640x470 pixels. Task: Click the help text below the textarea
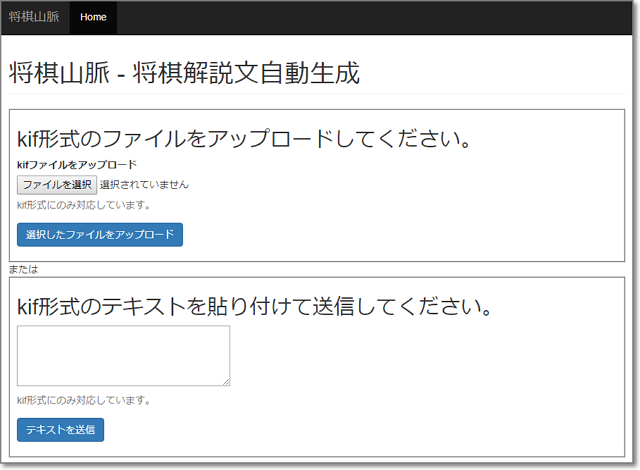84,400
